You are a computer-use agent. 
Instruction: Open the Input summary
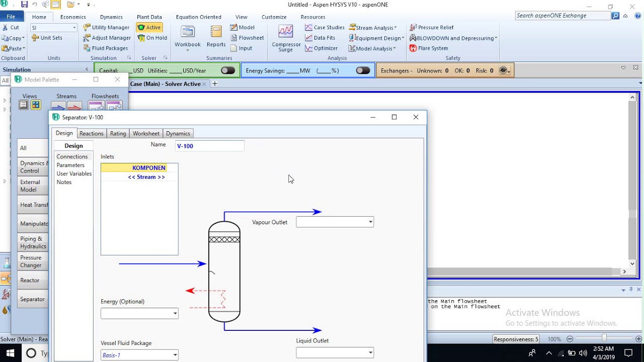click(242, 48)
